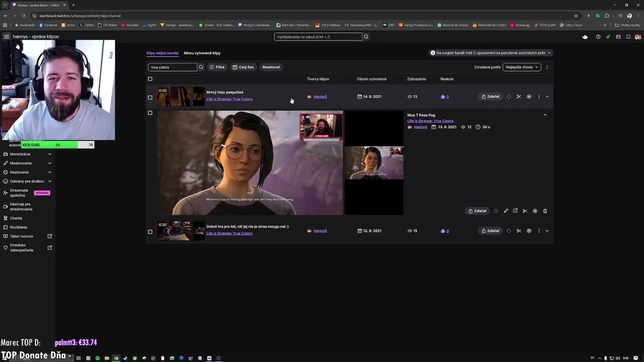Click plus circle on Dobrá hra row

click(529, 231)
